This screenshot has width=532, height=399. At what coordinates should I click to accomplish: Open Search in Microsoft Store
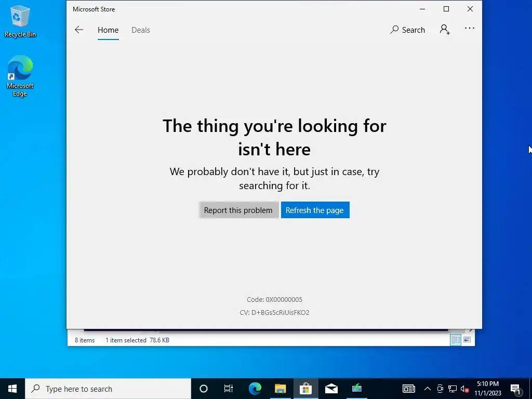click(407, 30)
